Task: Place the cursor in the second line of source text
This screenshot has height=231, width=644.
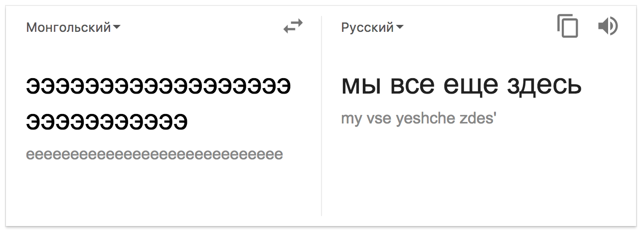Action: click(x=107, y=121)
